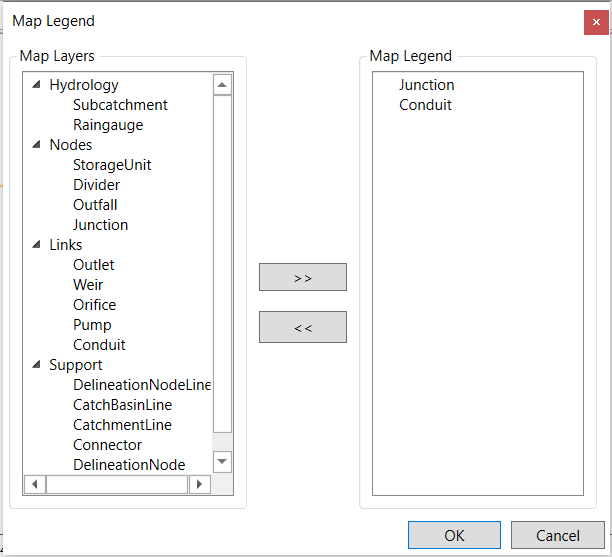Click the remove-from-legend << button
The width and height of the screenshot is (612, 557).
pos(303,327)
